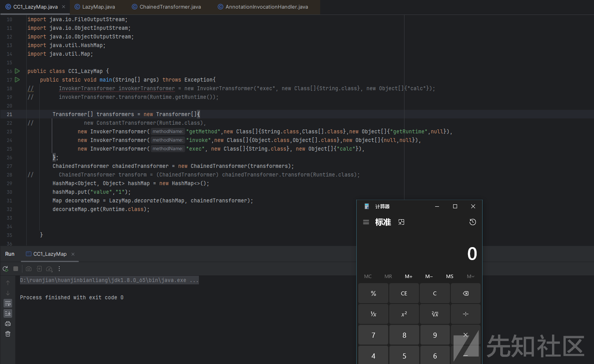Click line number 21 in the gutter
The width and height of the screenshot is (594, 364).
coord(9,115)
